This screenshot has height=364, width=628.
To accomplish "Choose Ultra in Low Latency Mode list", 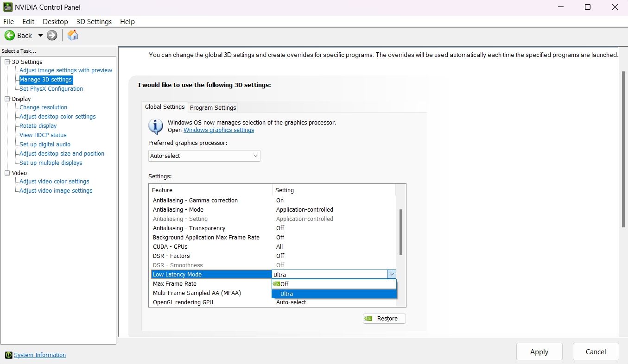I will (x=334, y=294).
